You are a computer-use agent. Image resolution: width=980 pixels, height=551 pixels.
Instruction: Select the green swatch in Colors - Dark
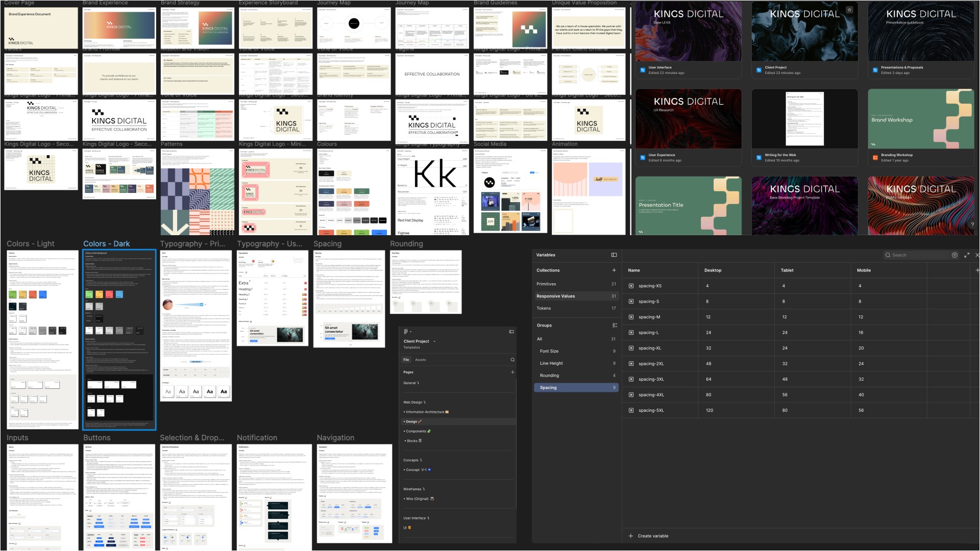click(x=89, y=294)
